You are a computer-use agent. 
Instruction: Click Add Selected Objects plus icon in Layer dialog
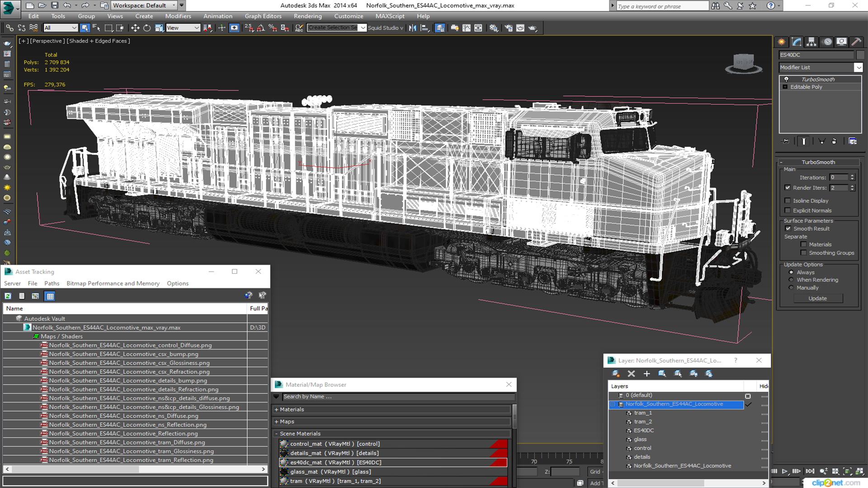click(646, 374)
